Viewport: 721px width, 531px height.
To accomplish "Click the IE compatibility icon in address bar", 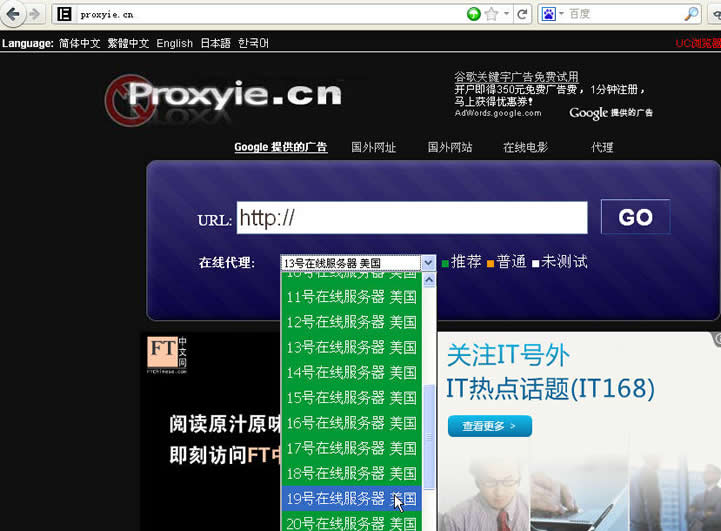I will point(64,14).
